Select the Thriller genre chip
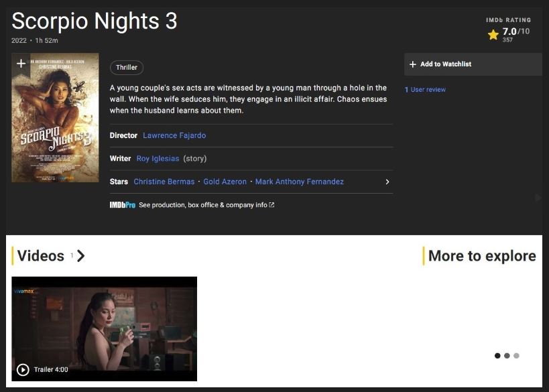The height and width of the screenshot is (392, 549). 127,68
